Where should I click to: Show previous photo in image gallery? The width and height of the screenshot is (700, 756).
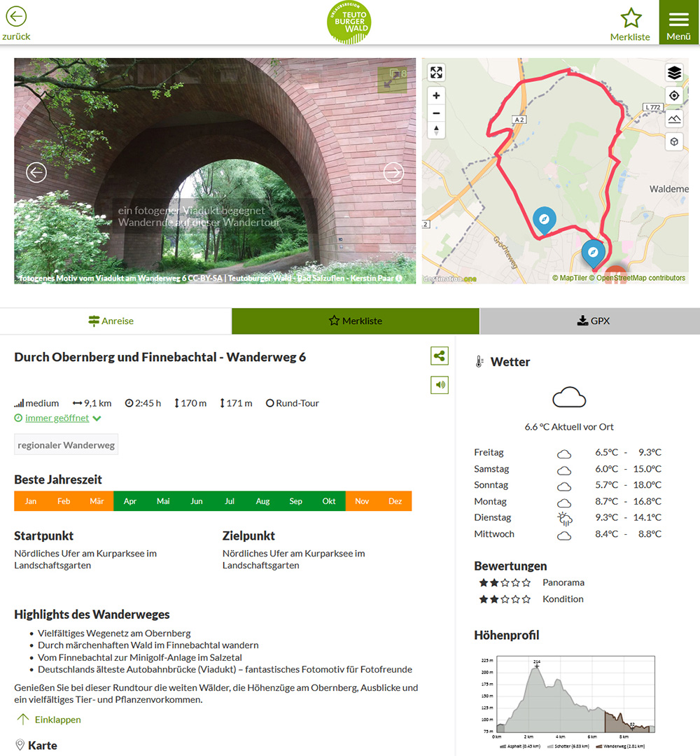pos(36,171)
